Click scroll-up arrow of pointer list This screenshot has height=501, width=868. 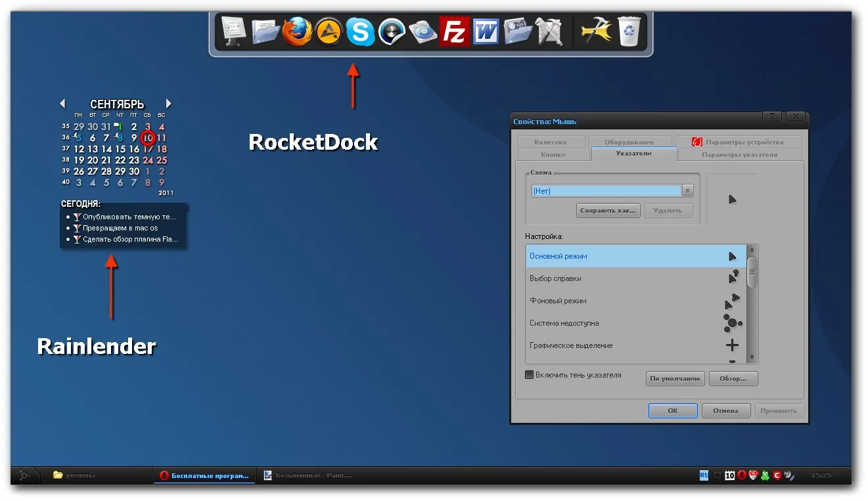pyautogui.click(x=752, y=250)
